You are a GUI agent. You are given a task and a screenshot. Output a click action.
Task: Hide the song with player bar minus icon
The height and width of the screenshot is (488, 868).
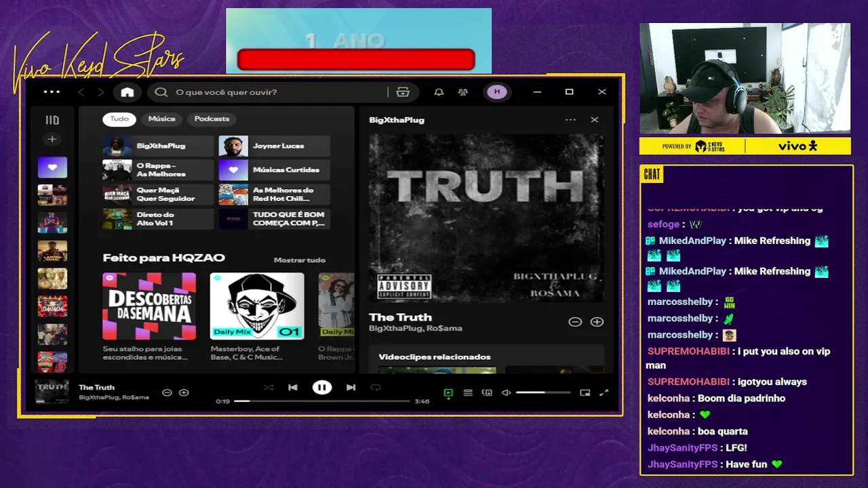(167, 392)
